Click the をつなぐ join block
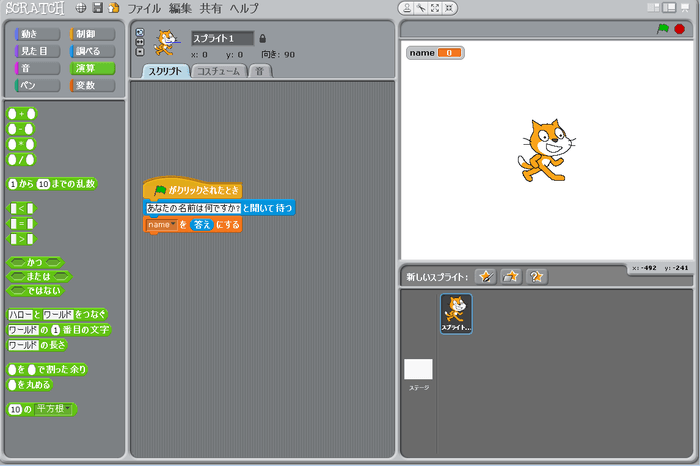This screenshot has width=700, height=466. click(58, 314)
